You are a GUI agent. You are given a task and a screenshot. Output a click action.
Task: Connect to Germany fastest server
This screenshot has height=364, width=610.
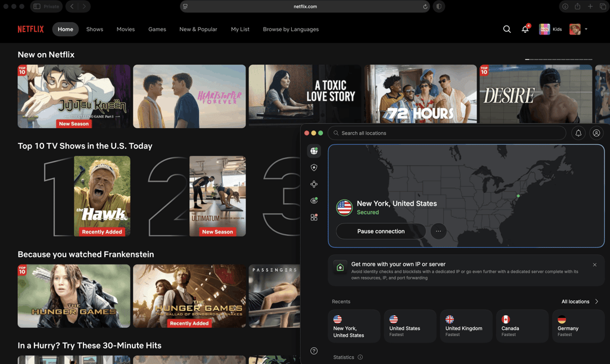(x=578, y=326)
